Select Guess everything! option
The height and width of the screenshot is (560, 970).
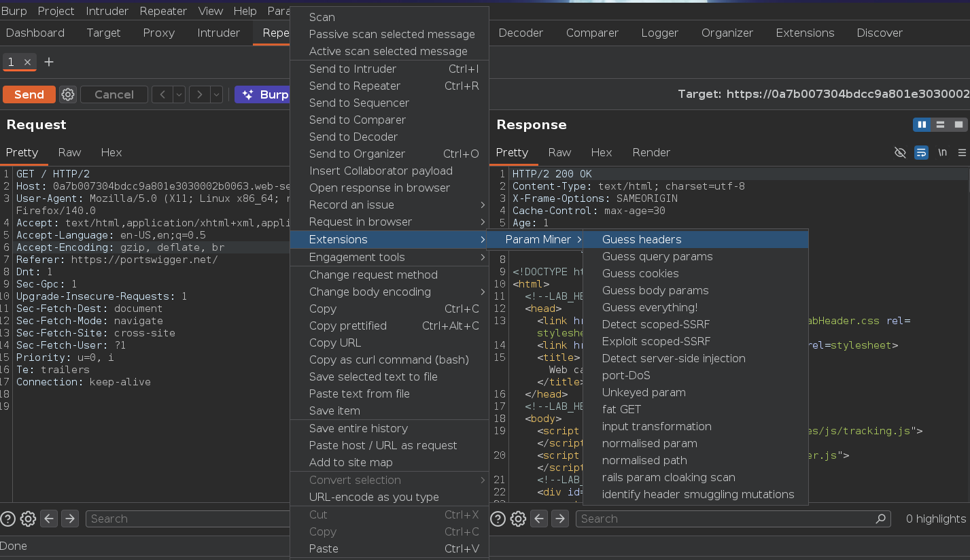coord(696,307)
